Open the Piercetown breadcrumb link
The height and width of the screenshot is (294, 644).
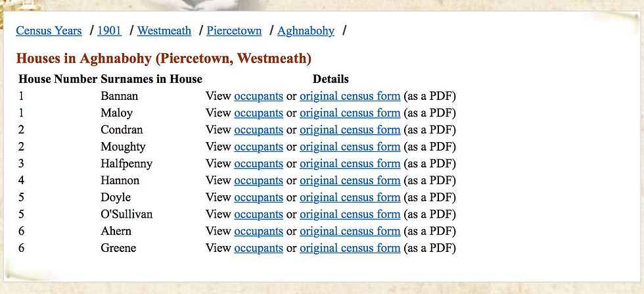point(234,31)
